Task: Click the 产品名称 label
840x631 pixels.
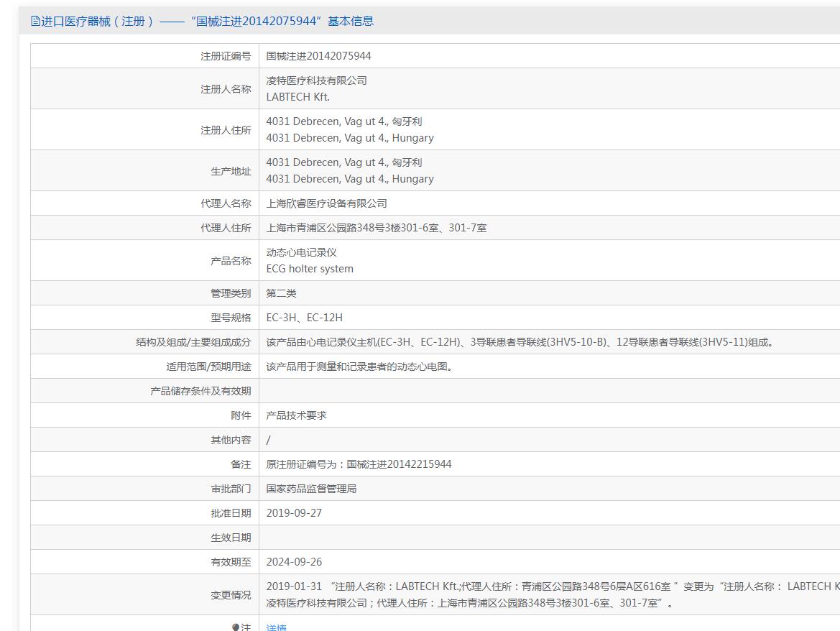Action: click(231, 261)
